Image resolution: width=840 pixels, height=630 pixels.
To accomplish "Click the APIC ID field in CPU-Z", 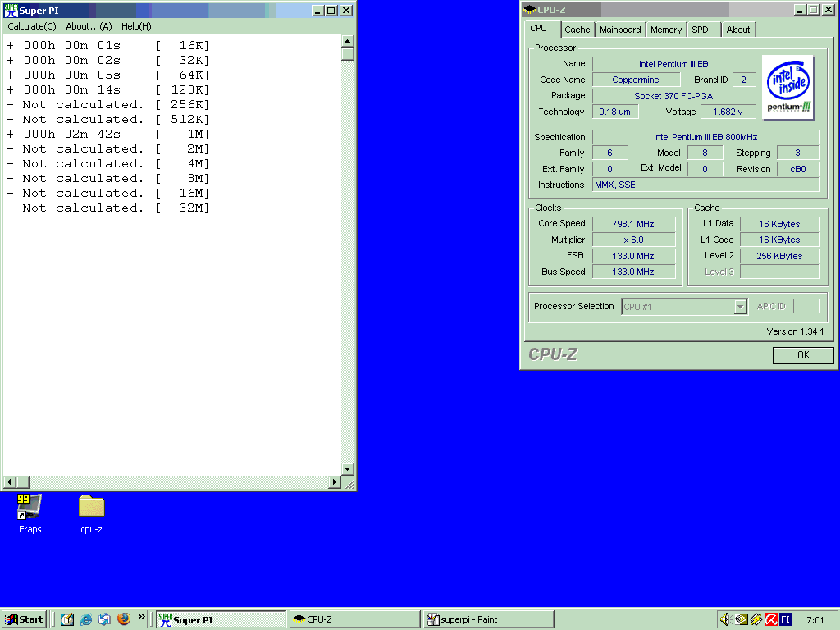I will pos(806,306).
